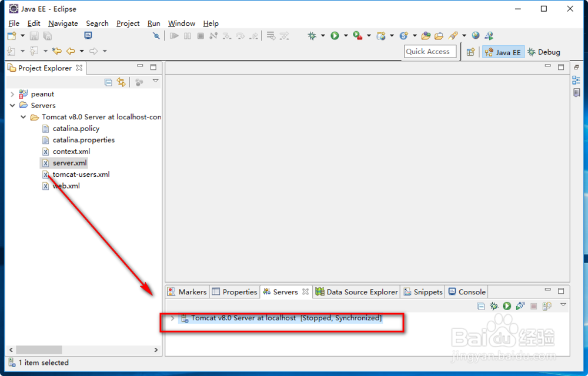588x376 pixels.
Task: Switch to the Markers tab
Action: click(187, 292)
